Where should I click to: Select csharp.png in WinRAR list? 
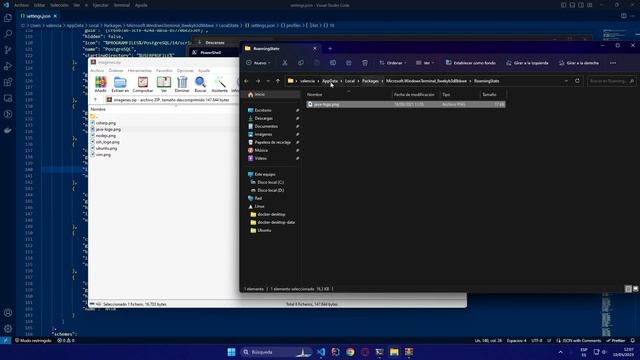pyautogui.click(x=106, y=123)
